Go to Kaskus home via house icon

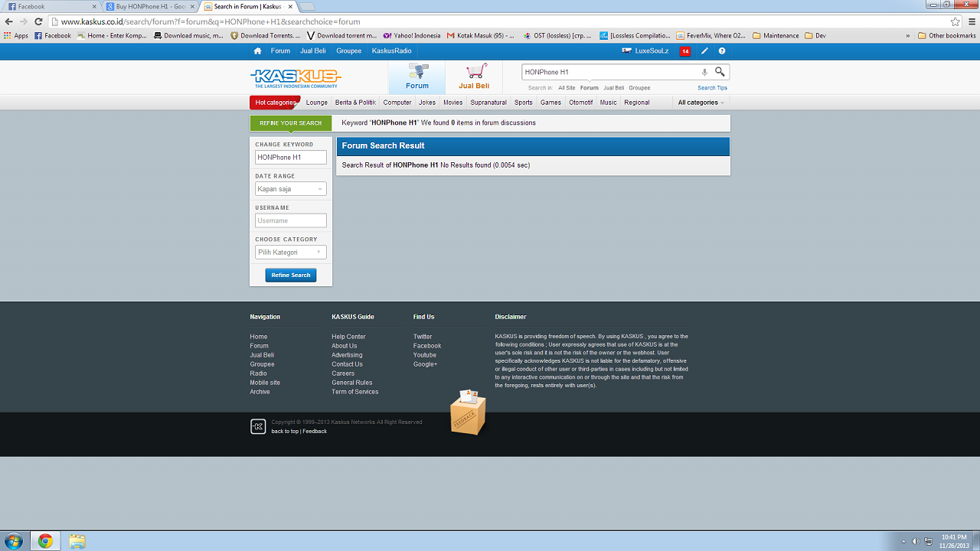(x=257, y=51)
